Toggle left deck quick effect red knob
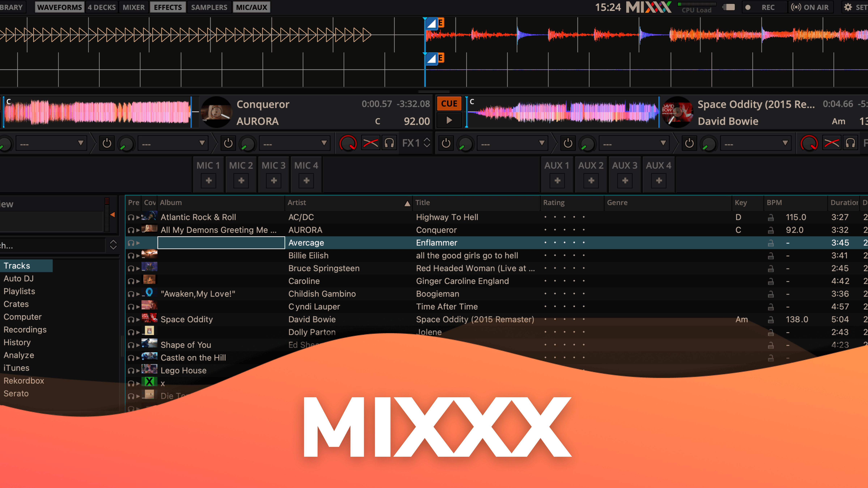Image resolution: width=868 pixels, height=488 pixels. [348, 144]
